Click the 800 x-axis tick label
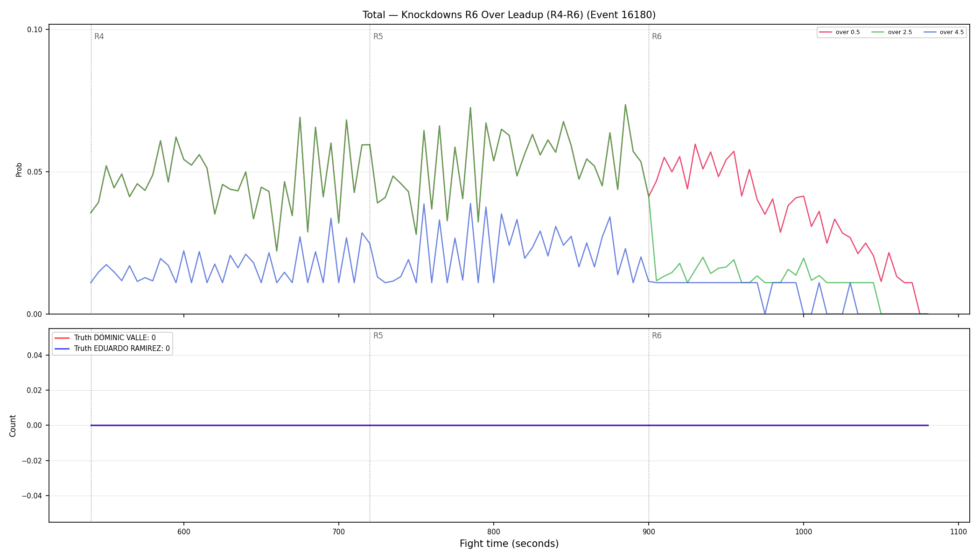Viewport: 980px width, 560px height. [494, 532]
